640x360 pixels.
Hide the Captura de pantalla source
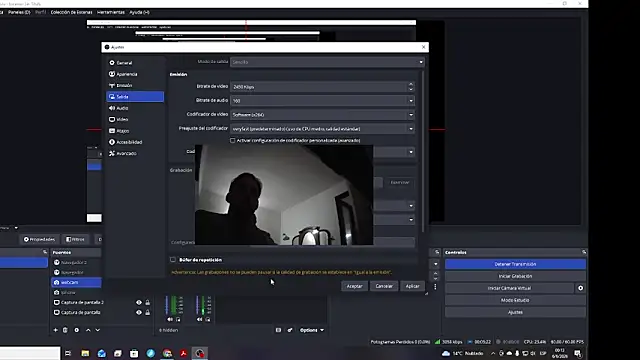click(139, 312)
